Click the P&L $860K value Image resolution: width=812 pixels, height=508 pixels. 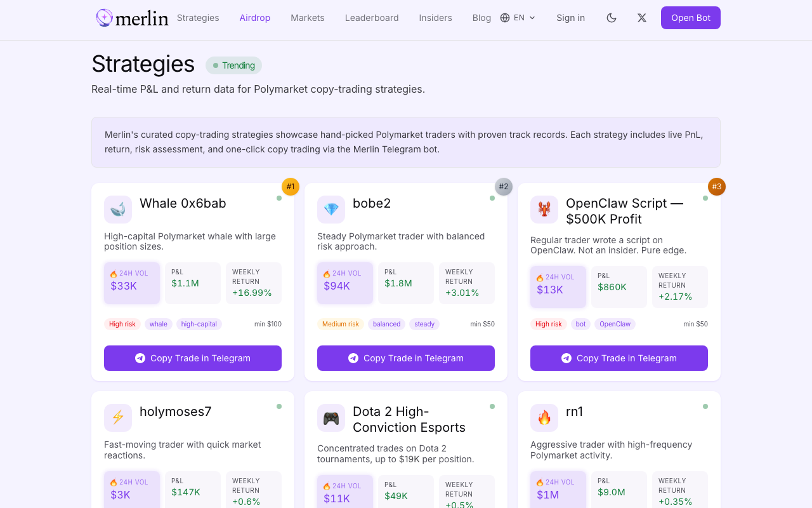click(612, 287)
